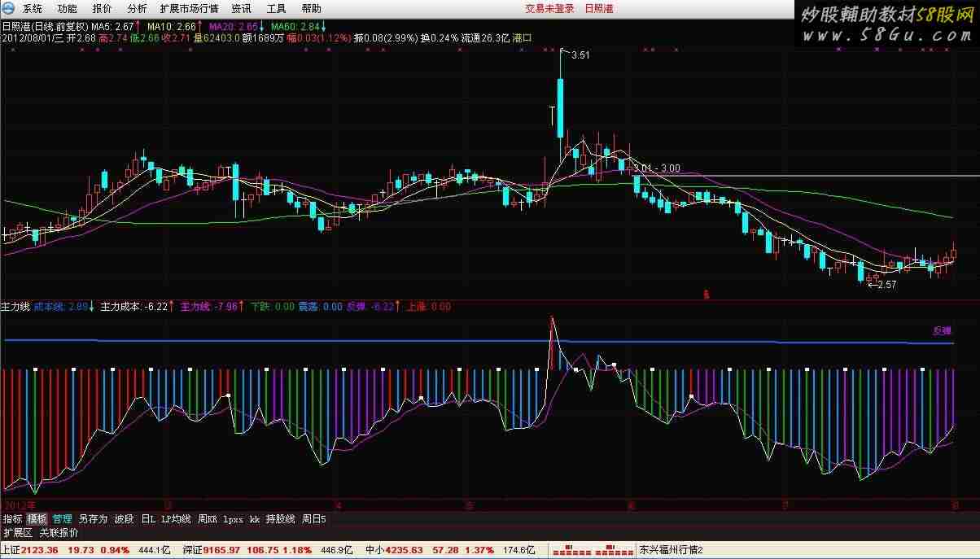Open the 关联报价 panel
Image resolution: width=980 pixels, height=559 pixels.
(x=59, y=533)
